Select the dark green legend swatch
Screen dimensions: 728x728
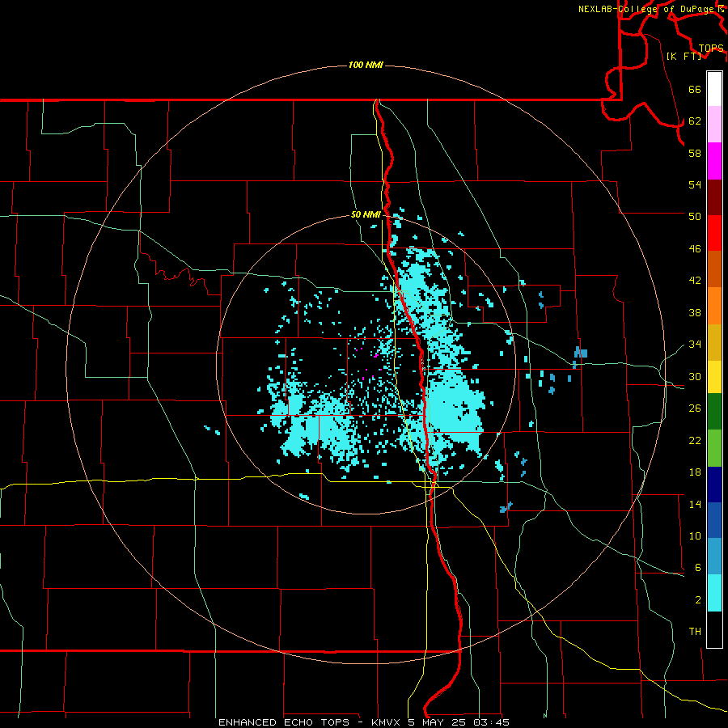[714, 412]
